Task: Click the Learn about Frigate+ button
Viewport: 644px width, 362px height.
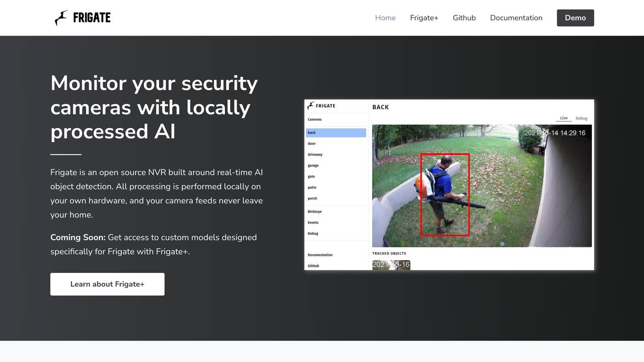Action: (x=107, y=284)
